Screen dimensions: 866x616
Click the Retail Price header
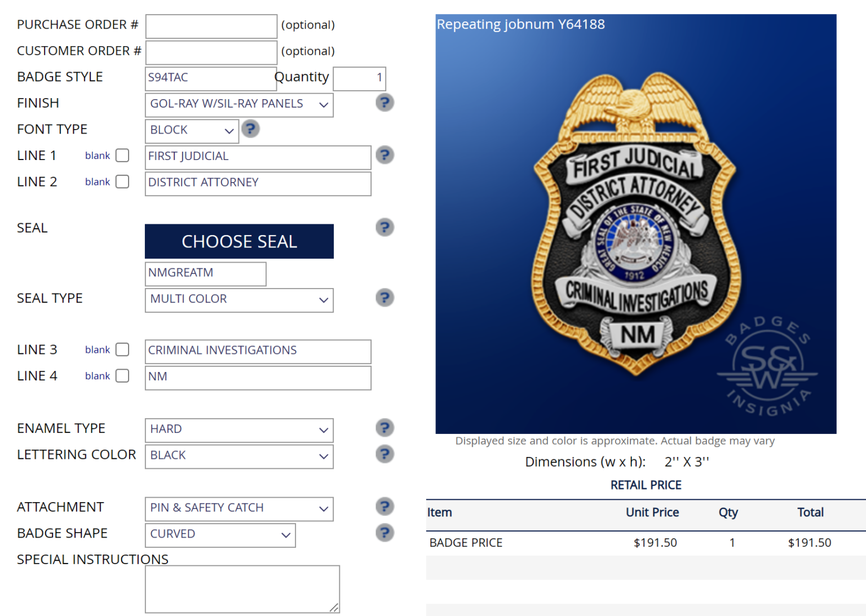[x=646, y=485]
